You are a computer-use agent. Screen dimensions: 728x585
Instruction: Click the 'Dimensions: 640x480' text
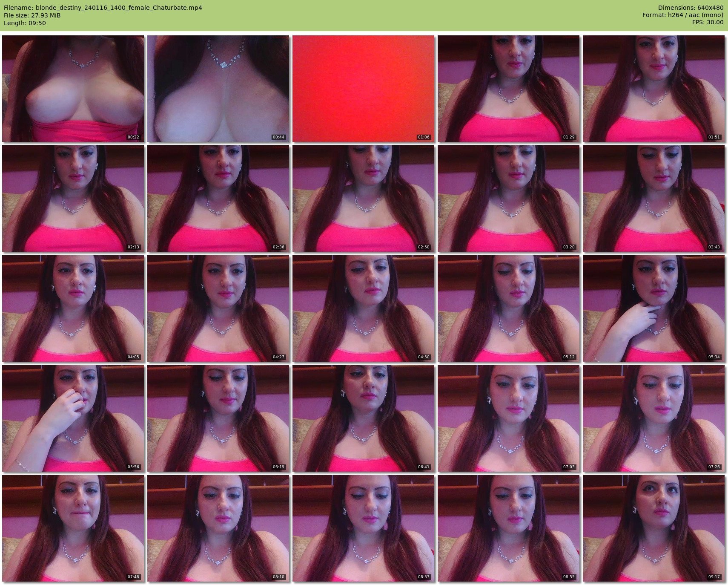[691, 8]
